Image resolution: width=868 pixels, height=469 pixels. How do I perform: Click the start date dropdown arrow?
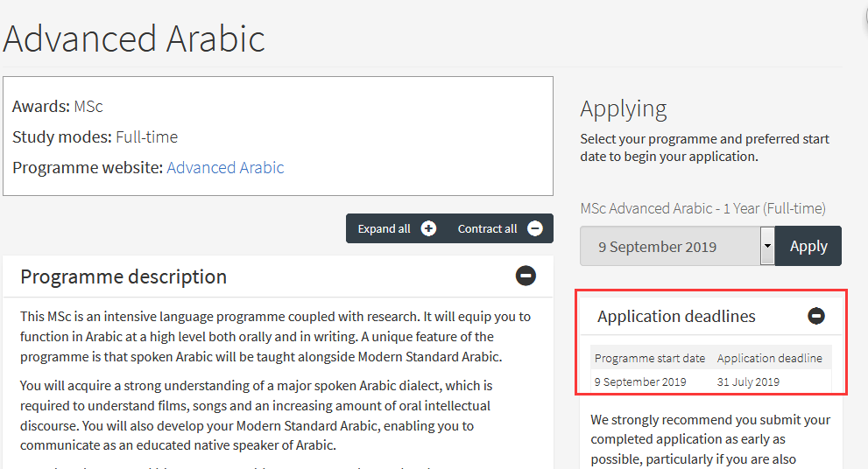coord(767,246)
